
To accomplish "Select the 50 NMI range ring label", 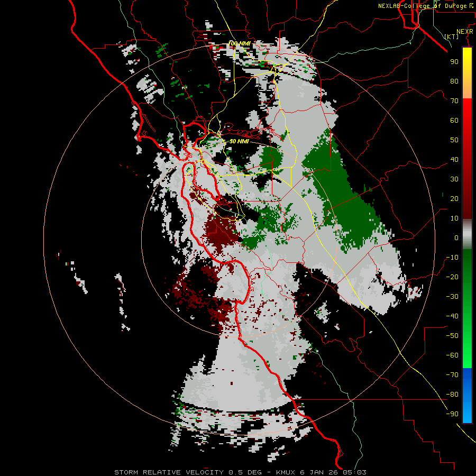I will [x=239, y=141].
